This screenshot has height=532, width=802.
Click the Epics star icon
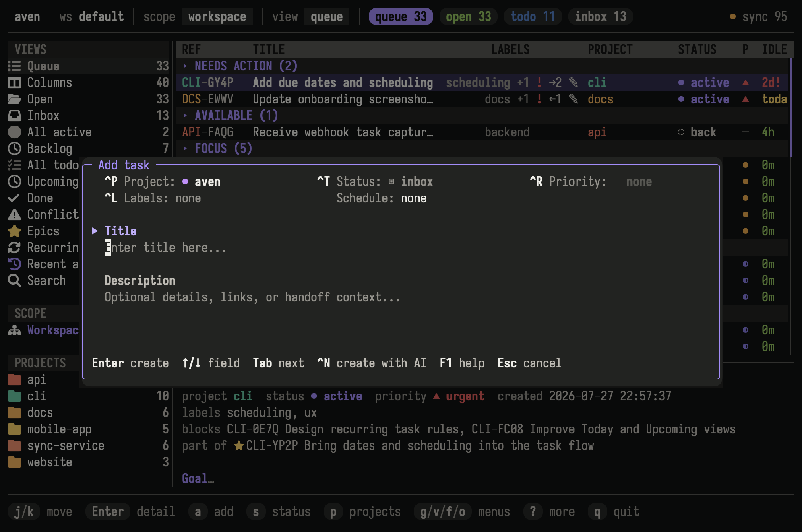pos(14,231)
